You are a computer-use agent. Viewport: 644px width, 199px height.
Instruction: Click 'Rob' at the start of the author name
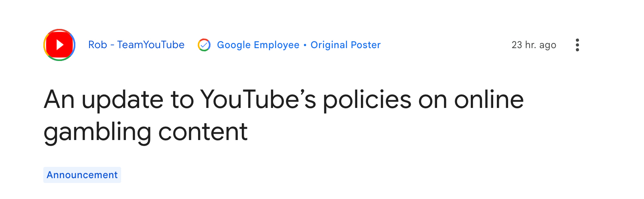click(x=97, y=45)
